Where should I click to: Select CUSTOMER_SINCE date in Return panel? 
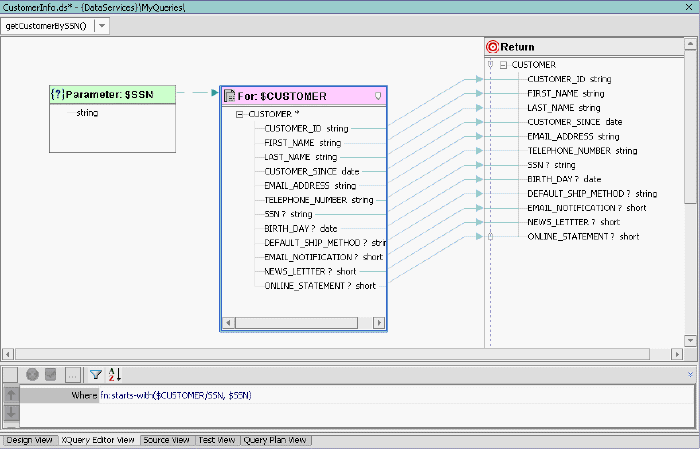[x=575, y=122]
